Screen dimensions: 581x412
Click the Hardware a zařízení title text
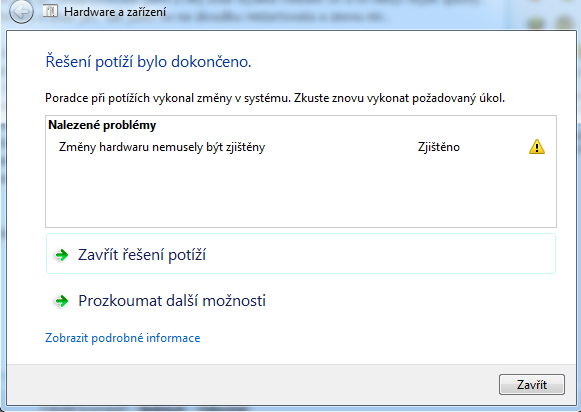[x=115, y=12]
